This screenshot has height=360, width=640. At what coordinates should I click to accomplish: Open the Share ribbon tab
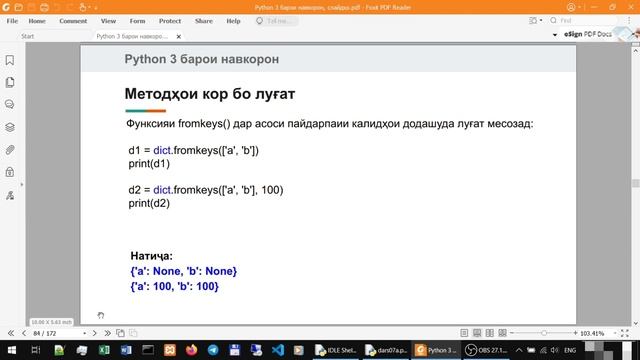[204, 21]
